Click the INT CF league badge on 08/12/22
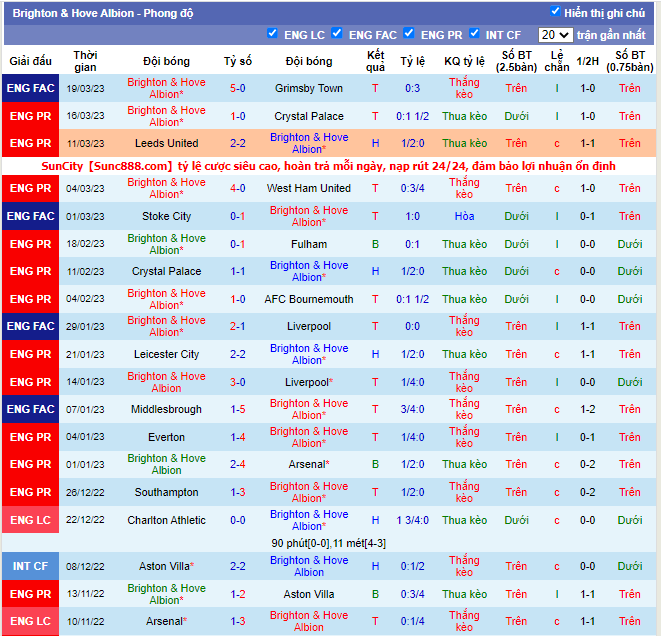Viewport: 661px width, 636px height. point(30,566)
